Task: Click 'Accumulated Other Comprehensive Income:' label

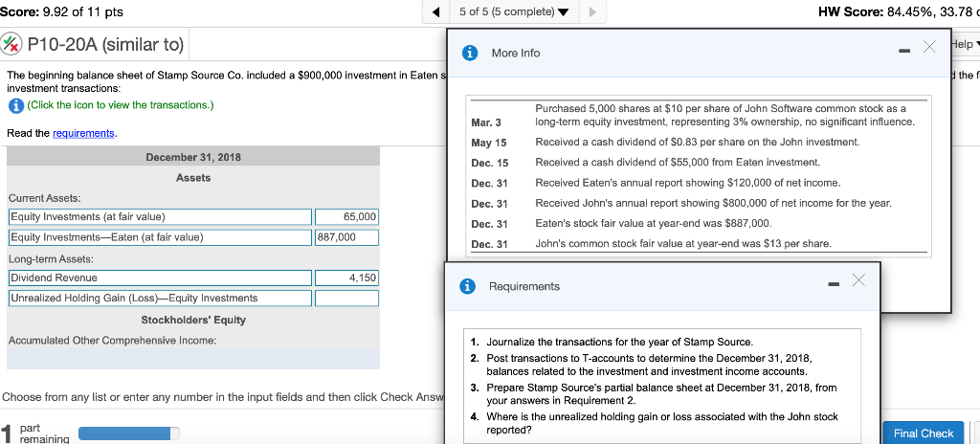Action: [x=112, y=341]
